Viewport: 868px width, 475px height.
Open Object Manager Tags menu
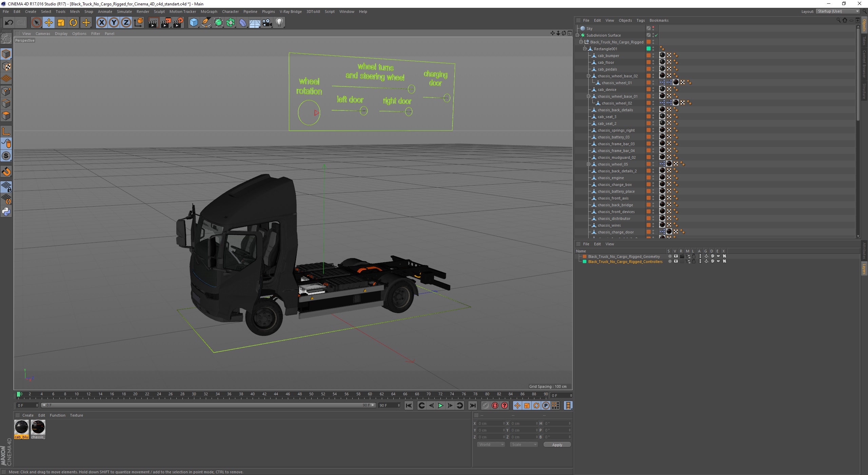click(640, 20)
